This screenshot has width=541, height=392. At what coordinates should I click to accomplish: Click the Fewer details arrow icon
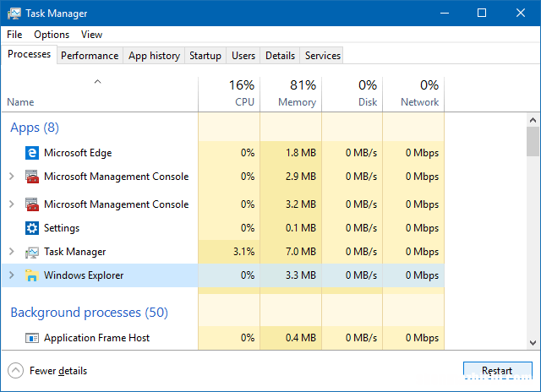[x=15, y=371]
